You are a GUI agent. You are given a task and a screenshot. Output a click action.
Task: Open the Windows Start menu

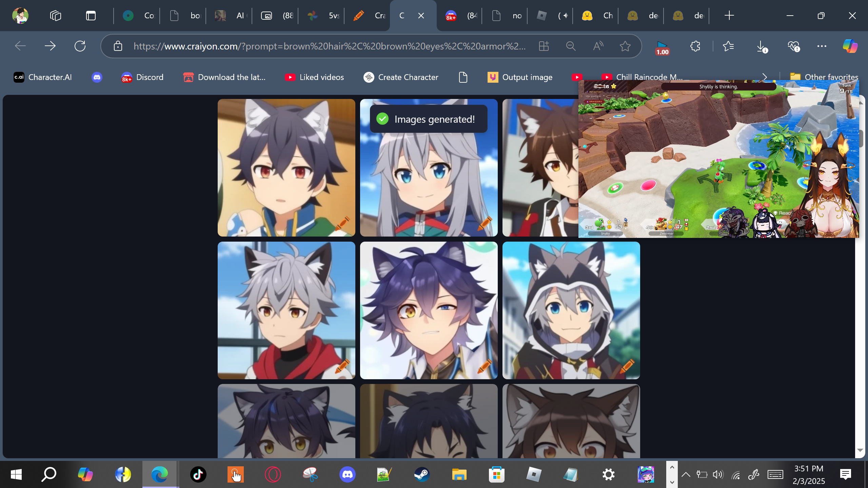(x=16, y=474)
